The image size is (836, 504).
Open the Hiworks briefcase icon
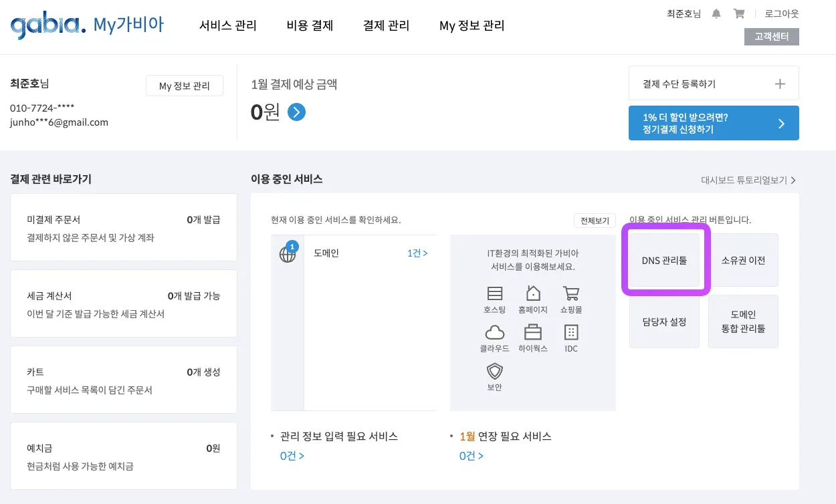533,332
